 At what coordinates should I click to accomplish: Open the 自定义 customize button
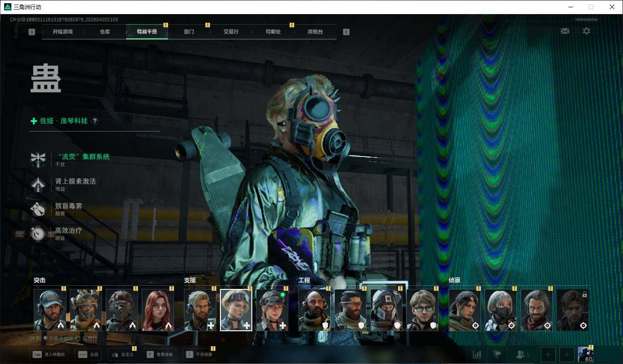pyautogui.click(x=122, y=354)
